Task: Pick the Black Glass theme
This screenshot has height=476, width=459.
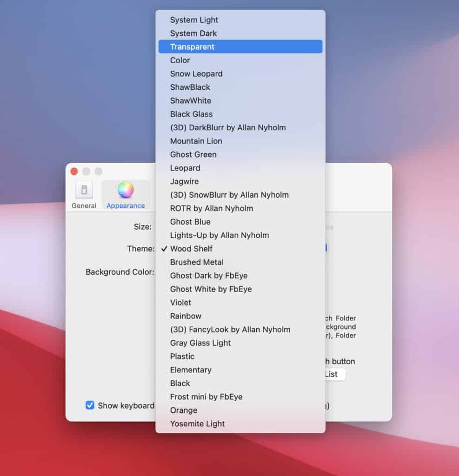Action: 191,114
